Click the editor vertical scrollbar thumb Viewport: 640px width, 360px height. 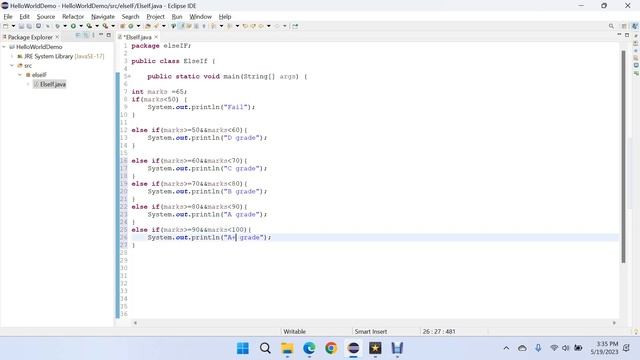click(623, 156)
